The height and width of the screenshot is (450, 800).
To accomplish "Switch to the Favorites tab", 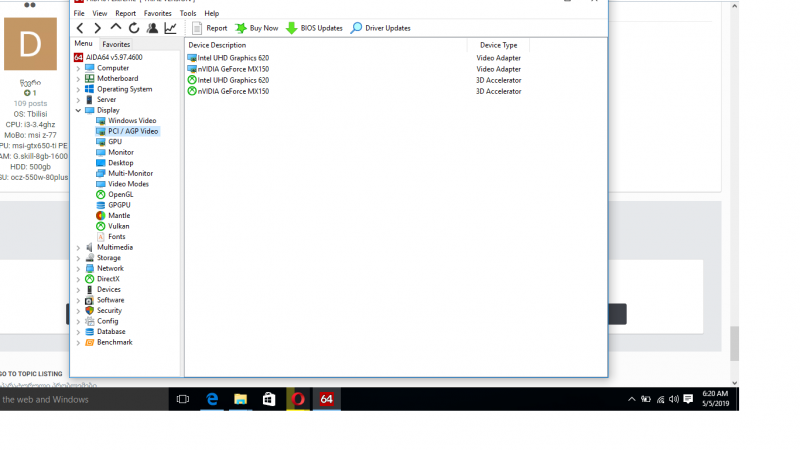I will click(x=116, y=44).
